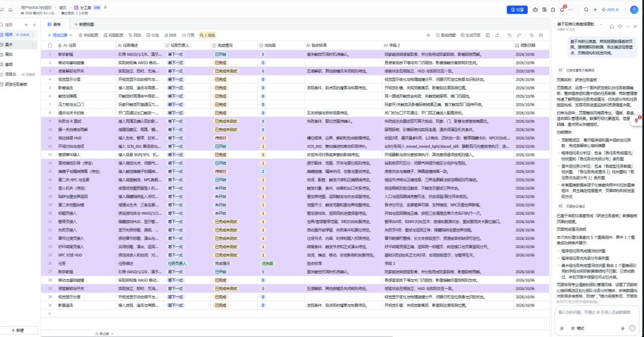Open the top bar search magnifier icon
Screen dimensions: 644x337
(586, 10)
